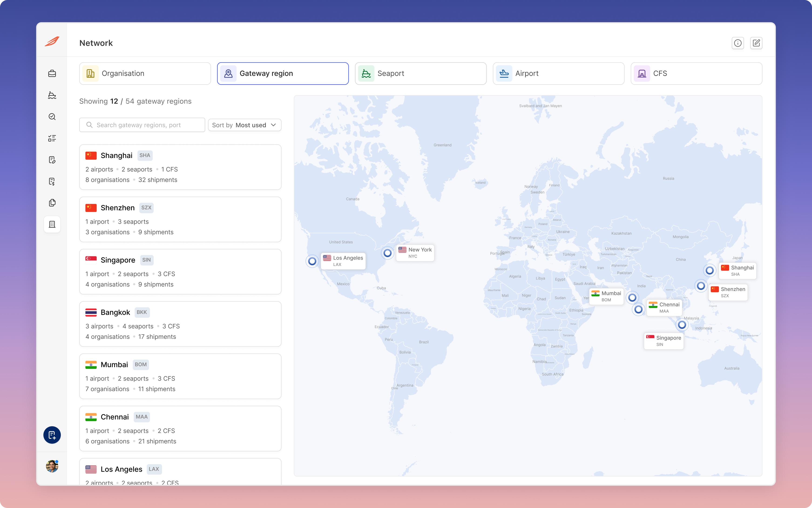Click the Shanghai map marker circle
The image size is (812, 508).
point(709,271)
